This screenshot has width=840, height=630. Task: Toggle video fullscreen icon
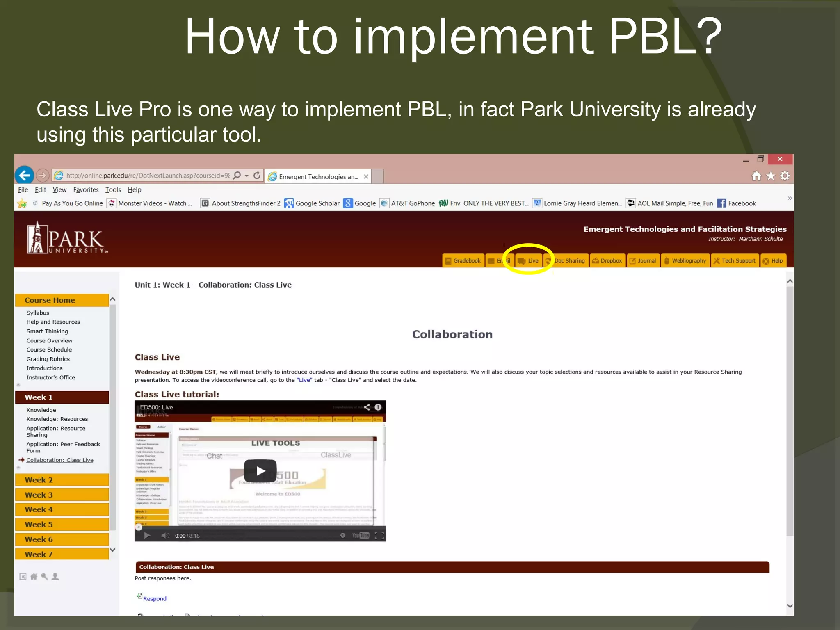pos(379,536)
